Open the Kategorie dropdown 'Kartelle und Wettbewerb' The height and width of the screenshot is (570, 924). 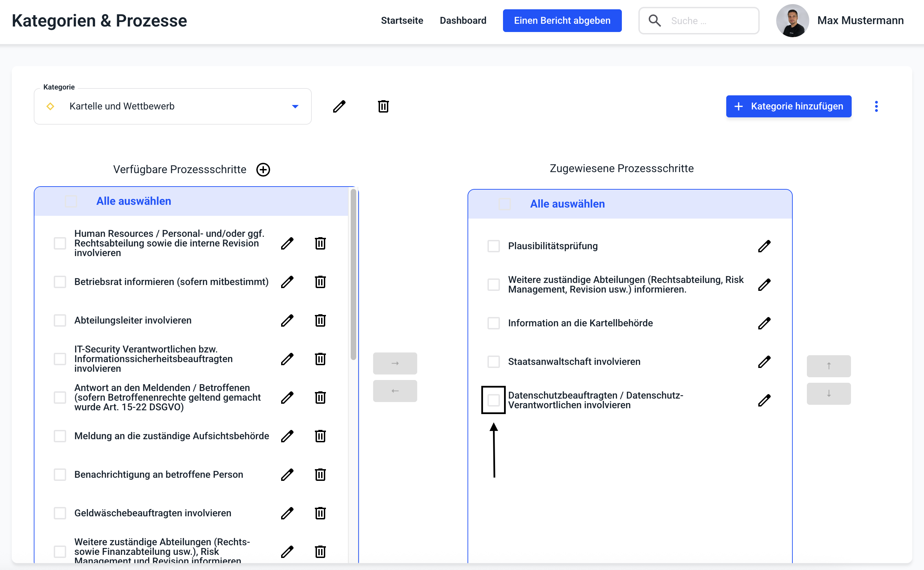[172, 106]
